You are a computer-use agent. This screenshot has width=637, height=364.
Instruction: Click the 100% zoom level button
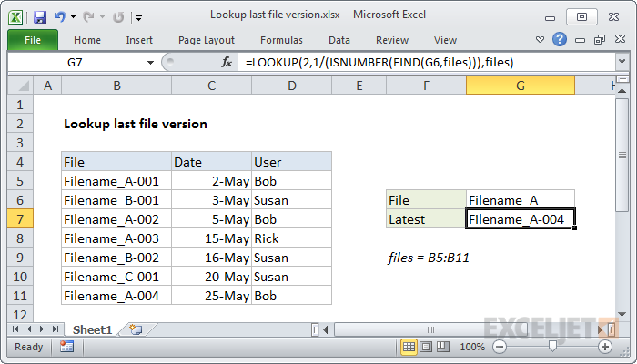click(472, 347)
